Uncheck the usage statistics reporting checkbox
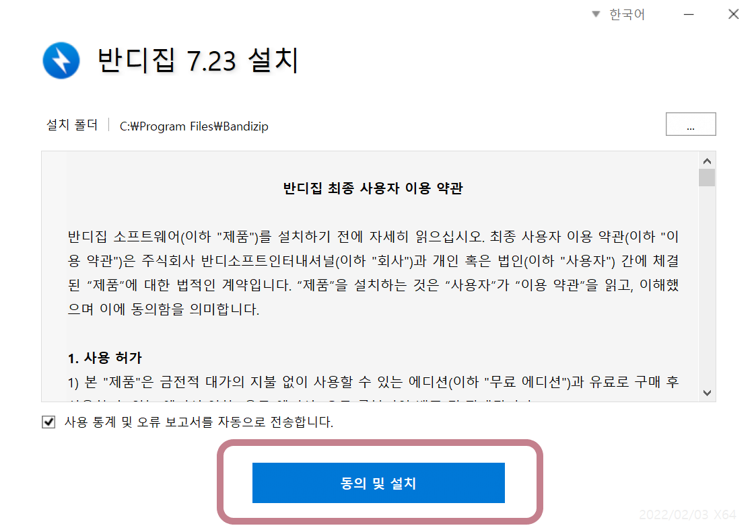The width and height of the screenshot is (756, 532). [48, 422]
